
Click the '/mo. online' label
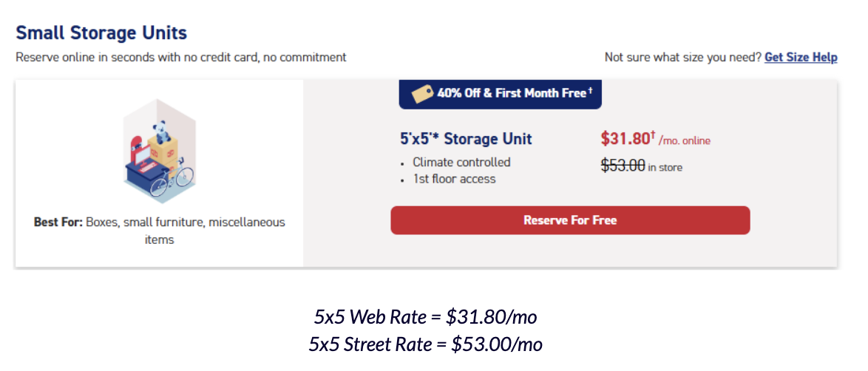coord(685,140)
